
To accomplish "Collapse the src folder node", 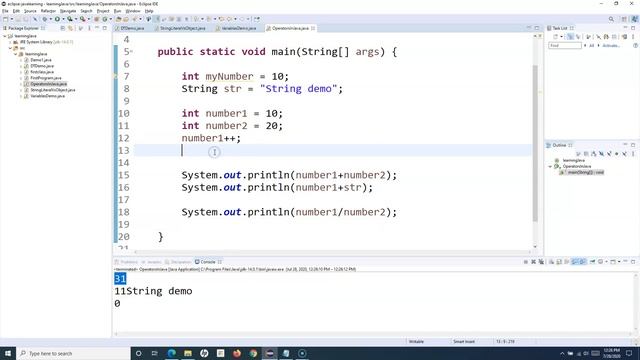I will 10,48.
